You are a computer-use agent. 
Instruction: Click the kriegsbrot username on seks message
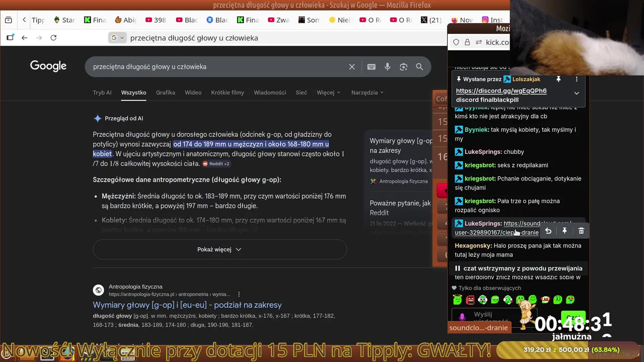[x=480, y=165]
